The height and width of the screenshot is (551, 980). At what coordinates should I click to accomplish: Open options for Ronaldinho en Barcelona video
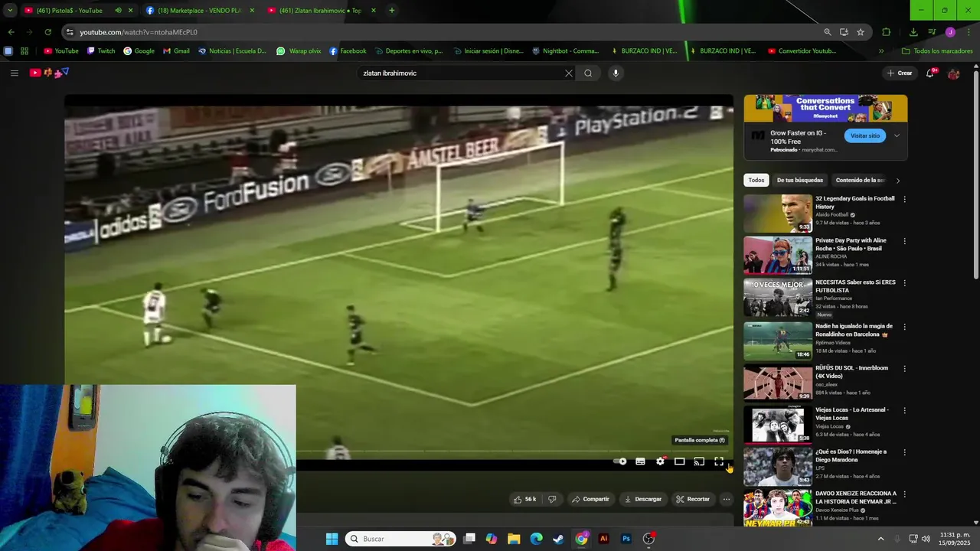click(904, 327)
